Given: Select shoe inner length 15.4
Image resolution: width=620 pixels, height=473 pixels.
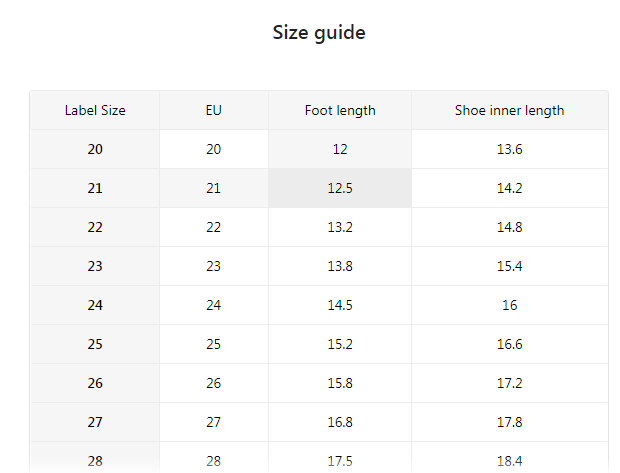Looking at the screenshot, I should tap(509, 266).
